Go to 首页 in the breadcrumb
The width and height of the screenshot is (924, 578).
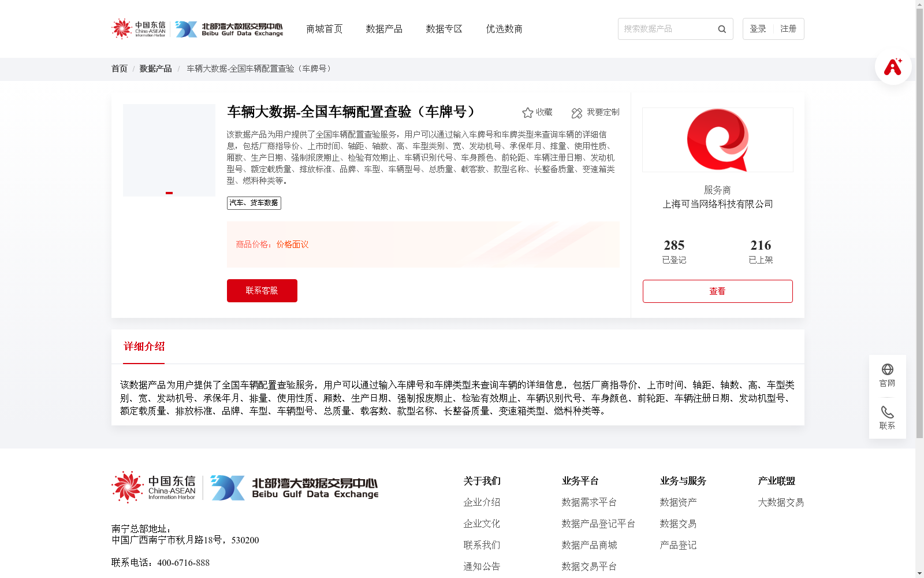coord(120,69)
